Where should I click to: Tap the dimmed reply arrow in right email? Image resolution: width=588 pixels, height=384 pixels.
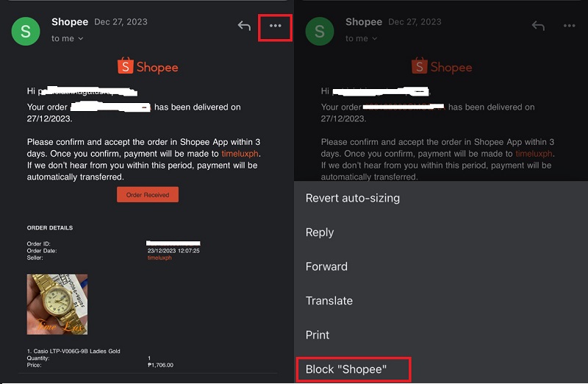click(x=538, y=26)
